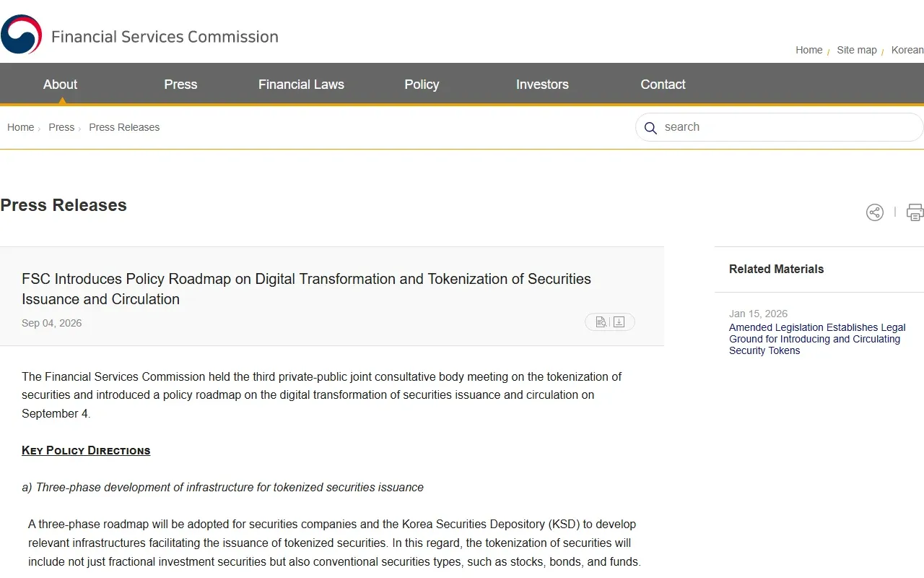Click the Related Materials heading
The width and height of the screenshot is (924, 578).
tap(776, 269)
